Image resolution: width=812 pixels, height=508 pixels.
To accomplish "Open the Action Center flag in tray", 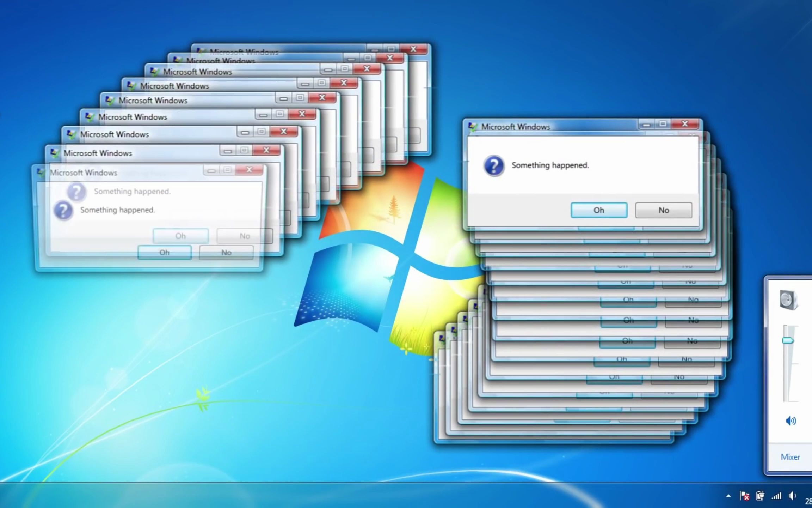I will (744, 496).
